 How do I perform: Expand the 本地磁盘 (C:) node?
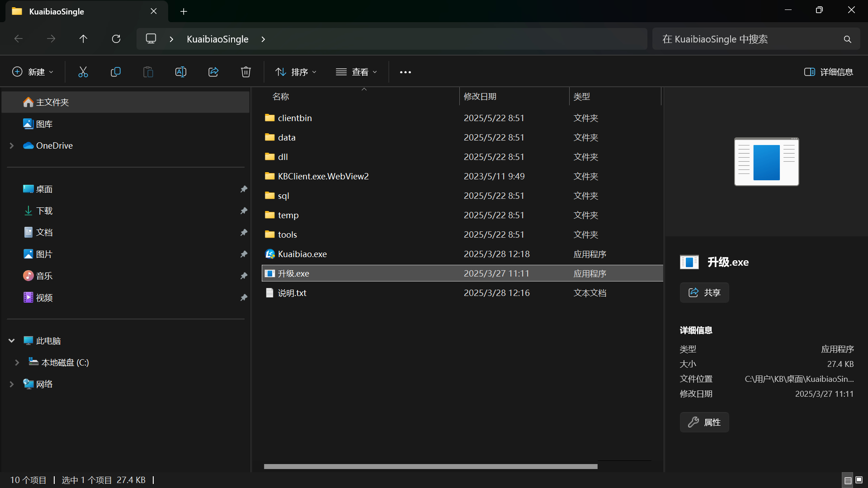pyautogui.click(x=17, y=362)
